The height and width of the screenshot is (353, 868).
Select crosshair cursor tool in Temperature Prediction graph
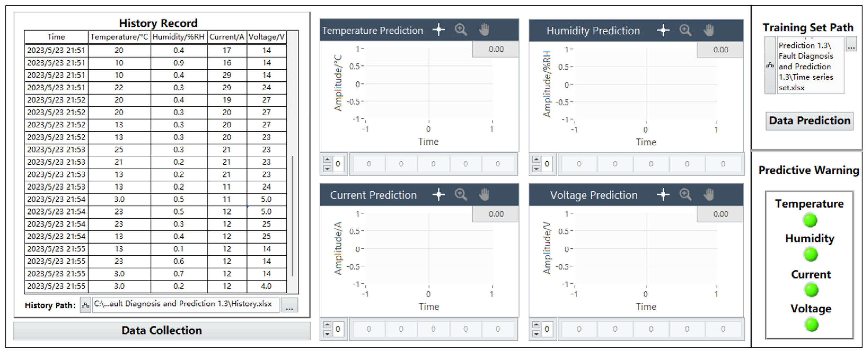(439, 30)
